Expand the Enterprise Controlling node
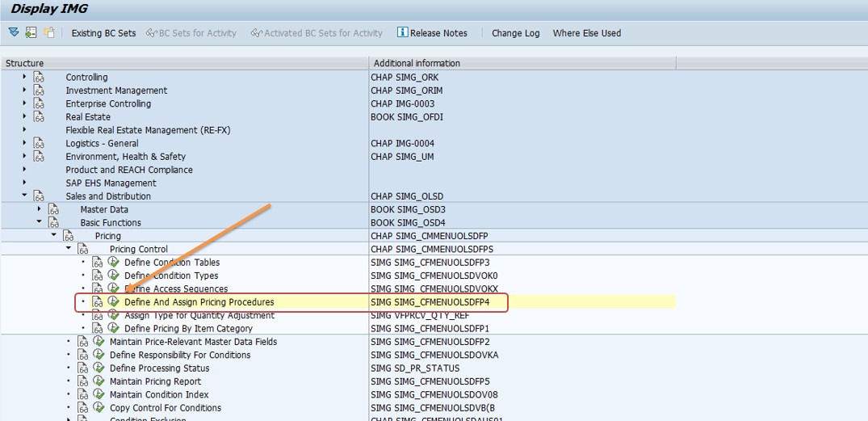 (24, 103)
